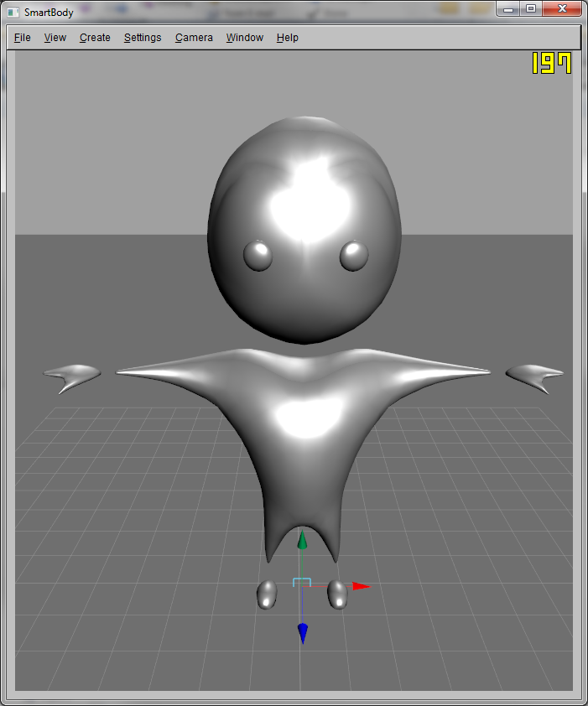Click the yellow 197 frame rate counter
Viewport: 588px width, 706px height.
(x=552, y=63)
